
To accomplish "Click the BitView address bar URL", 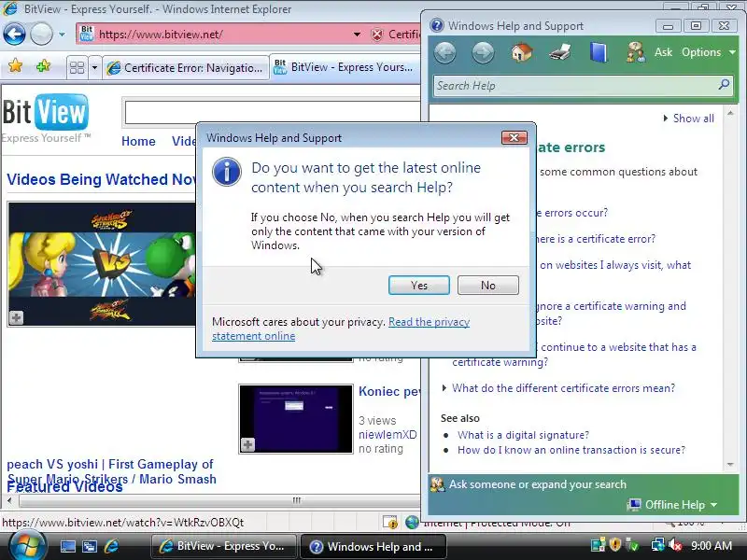I will [x=161, y=35].
